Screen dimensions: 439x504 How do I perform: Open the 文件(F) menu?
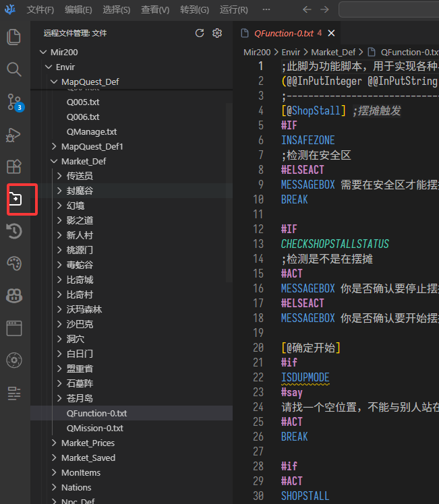(x=40, y=10)
